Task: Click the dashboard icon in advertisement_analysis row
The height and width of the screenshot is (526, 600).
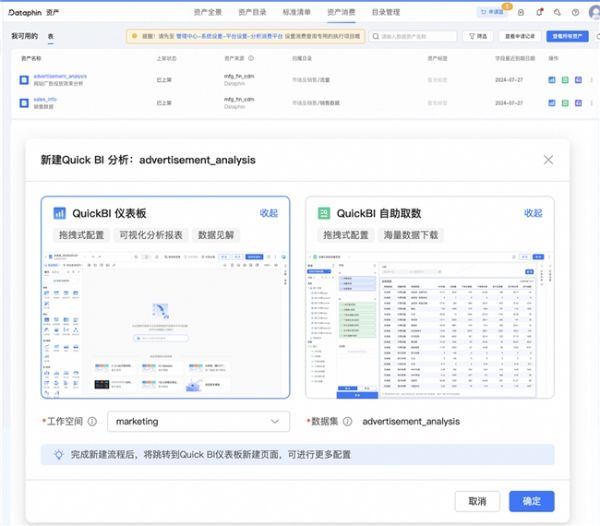Action: click(551, 80)
